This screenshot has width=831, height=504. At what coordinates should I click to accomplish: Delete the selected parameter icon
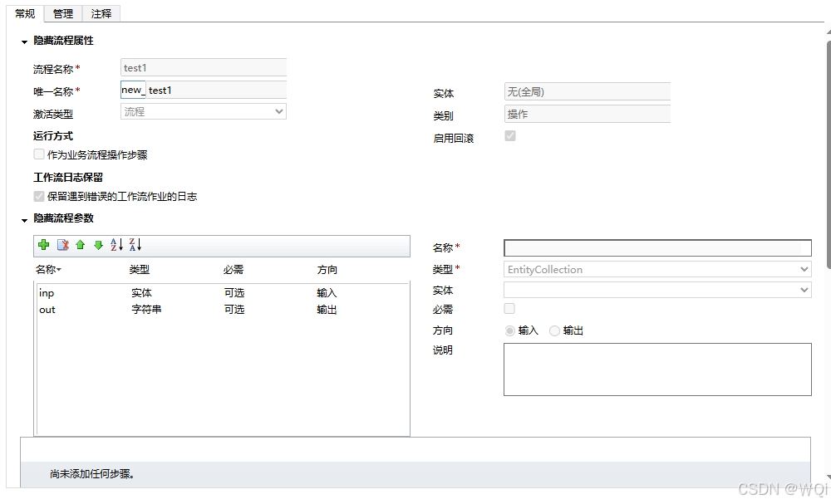pos(63,245)
